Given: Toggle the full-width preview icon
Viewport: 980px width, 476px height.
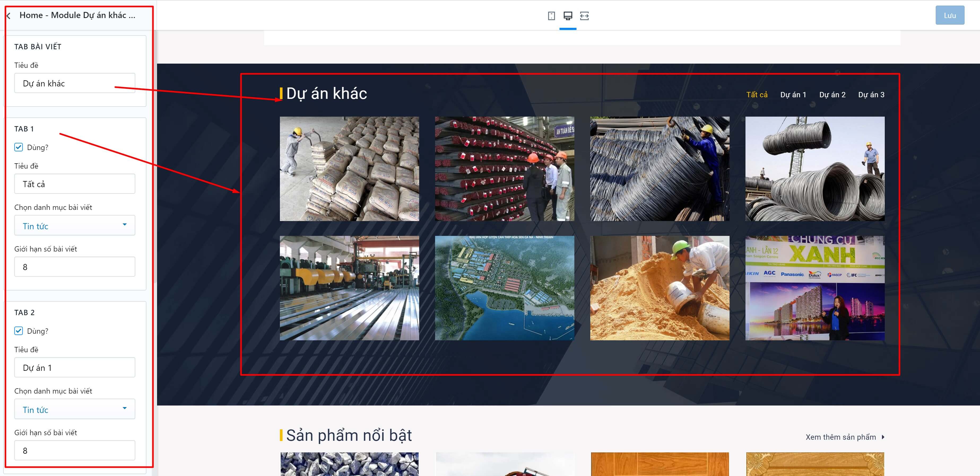Looking at the screenshot, I should 584,16.
